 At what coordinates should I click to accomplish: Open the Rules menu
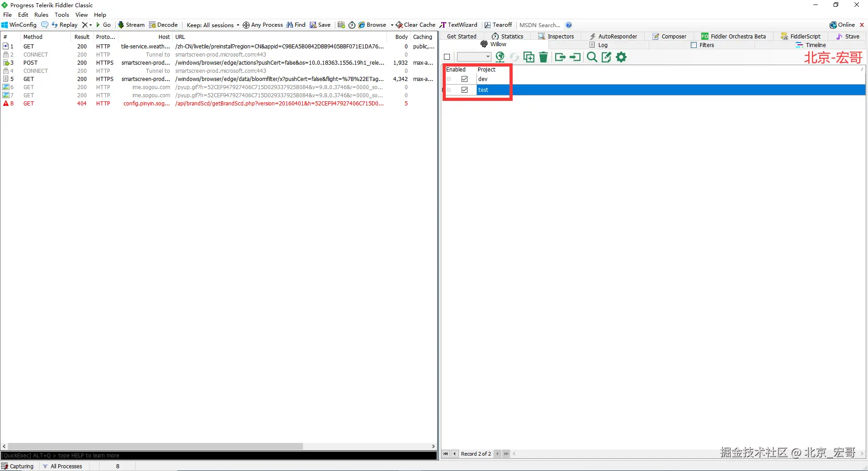(x=41, y=14)
